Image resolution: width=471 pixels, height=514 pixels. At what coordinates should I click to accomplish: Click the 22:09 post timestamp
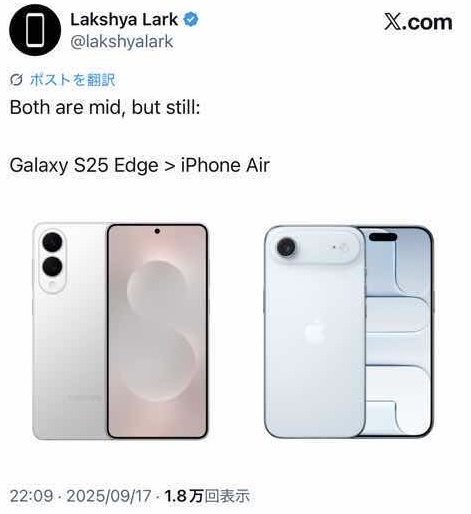(31, 496)
